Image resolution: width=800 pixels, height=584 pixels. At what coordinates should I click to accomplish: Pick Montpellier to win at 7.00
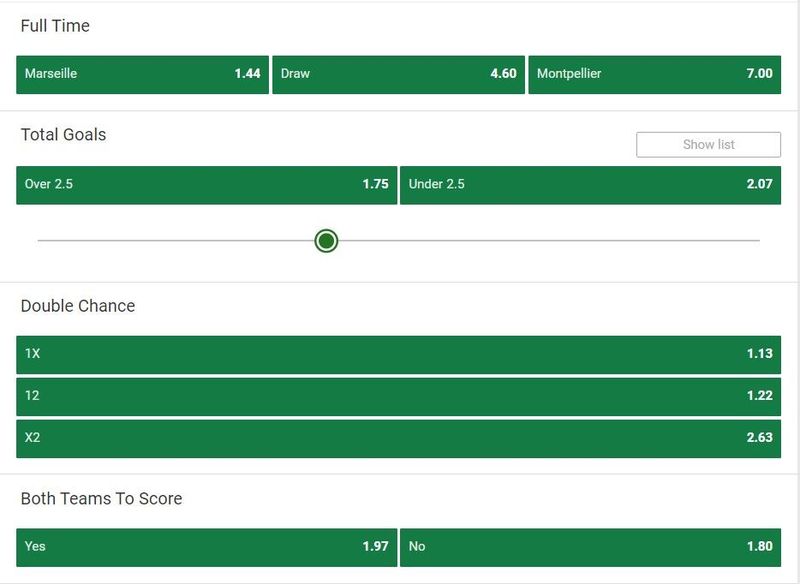[x=655, y=74]
